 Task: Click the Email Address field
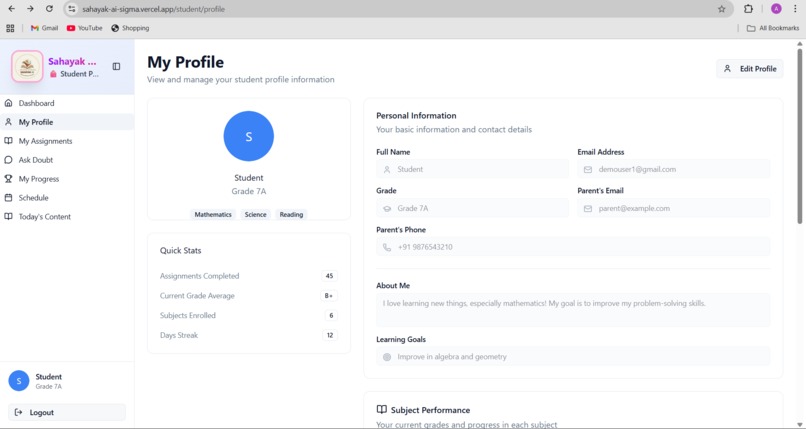tap(673, 169)
